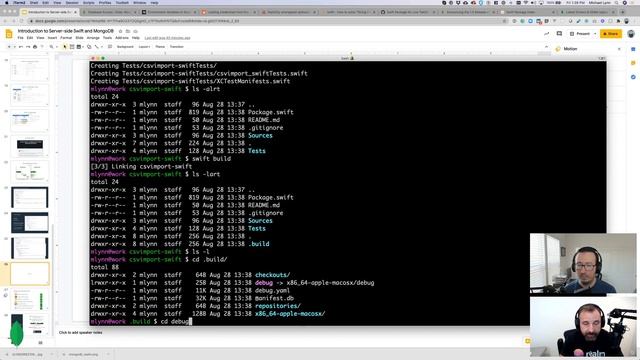Open the zoom level dropdown arrow
Image resolution: width=640 pixels, height=360 pixels.
pos(56,47)
